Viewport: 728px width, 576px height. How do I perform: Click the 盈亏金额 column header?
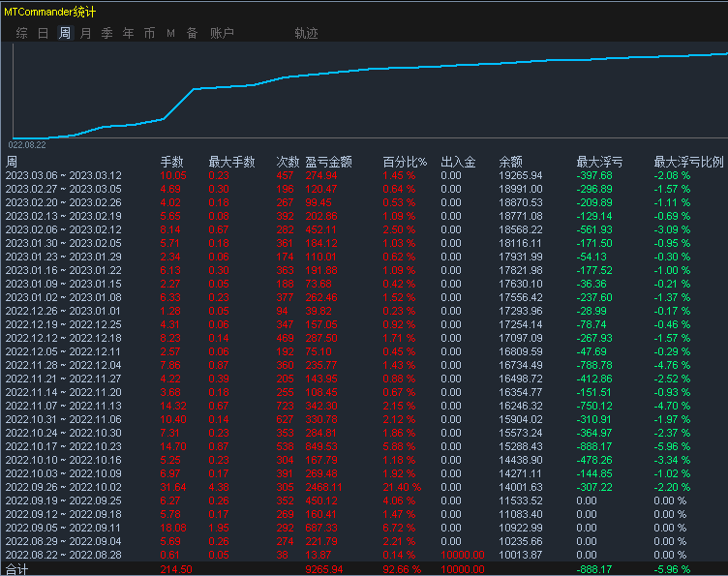(327, 162)
